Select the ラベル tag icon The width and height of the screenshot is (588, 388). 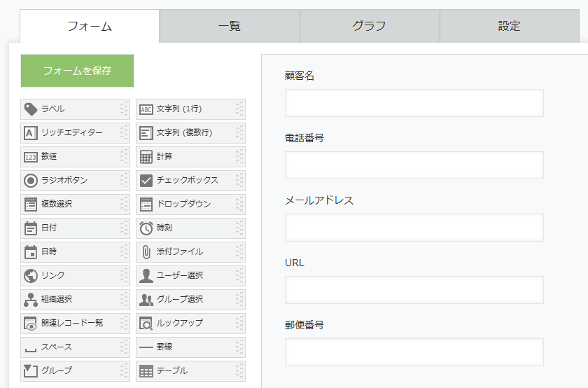click(31, 109)
